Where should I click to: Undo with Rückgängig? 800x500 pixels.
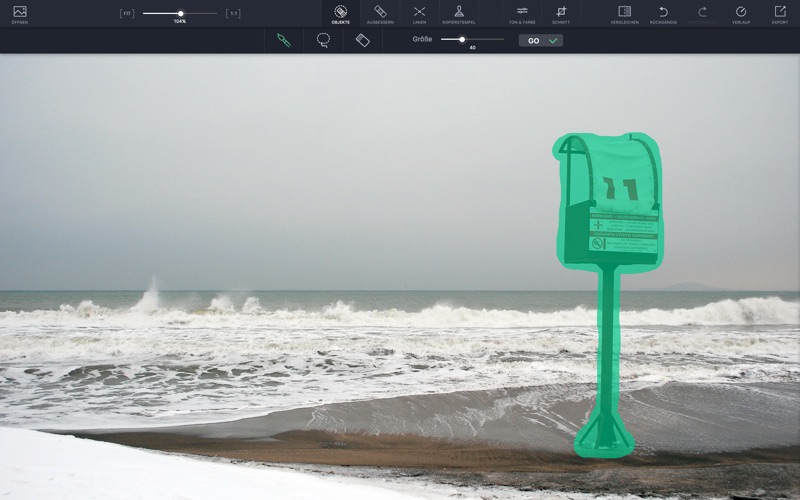click(663, 14)
